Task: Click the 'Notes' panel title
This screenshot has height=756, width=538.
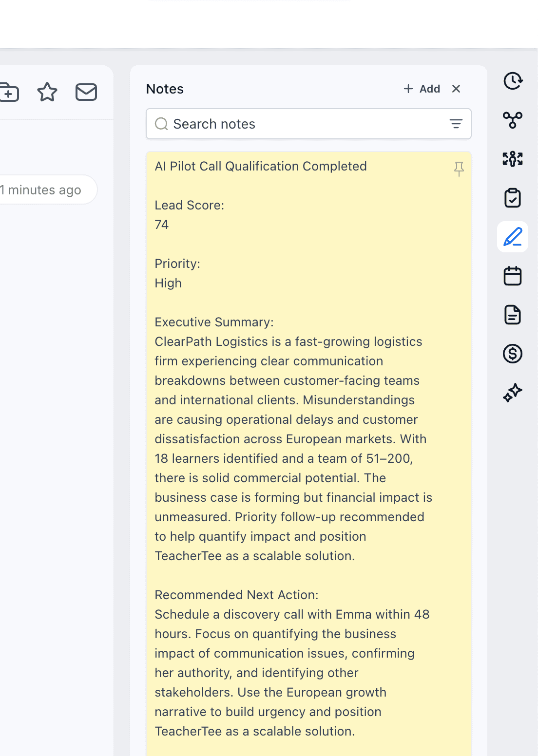Action: click(165, 89)
